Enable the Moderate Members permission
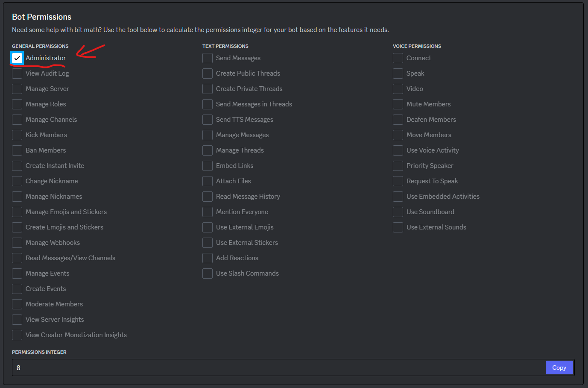This screenshot has height=388, width=588. pos(17,304)
